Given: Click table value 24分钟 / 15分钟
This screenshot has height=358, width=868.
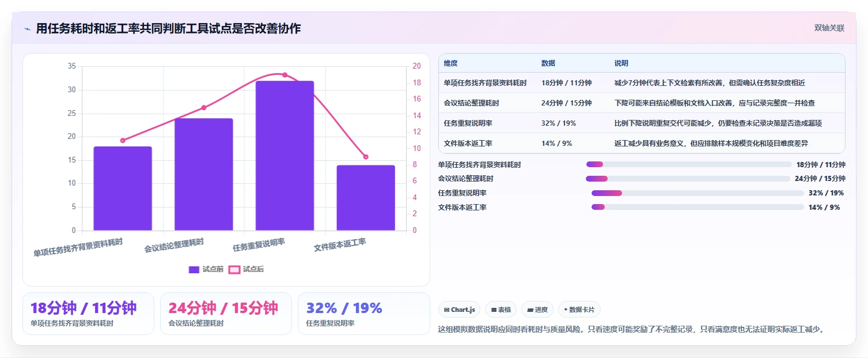Looking at the screenshot, I should (x=566, y=103).
